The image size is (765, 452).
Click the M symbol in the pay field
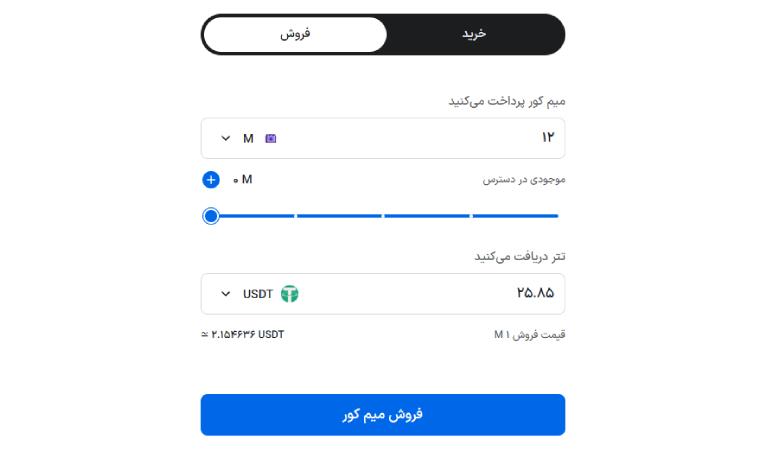(x=248, y=139)
